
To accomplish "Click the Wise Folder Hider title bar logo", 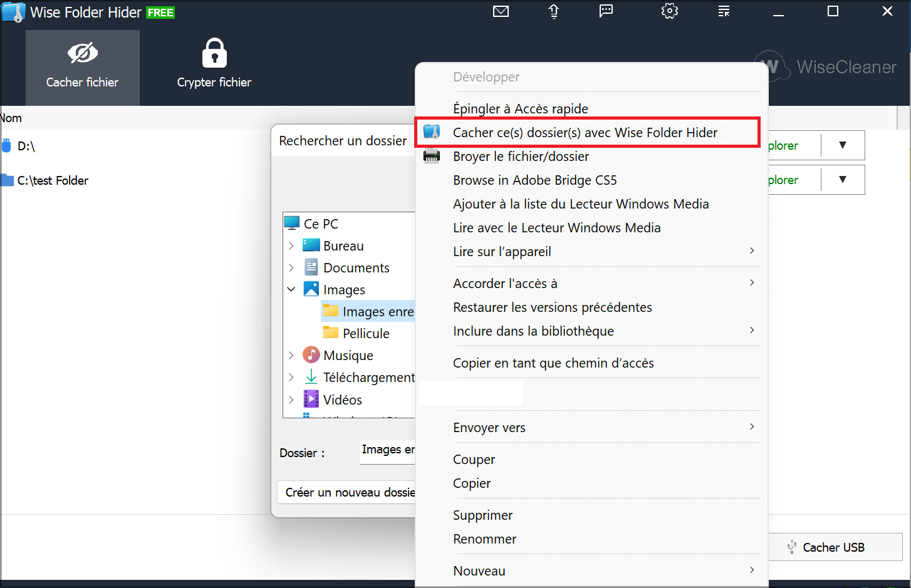I will tap(13, 11).
